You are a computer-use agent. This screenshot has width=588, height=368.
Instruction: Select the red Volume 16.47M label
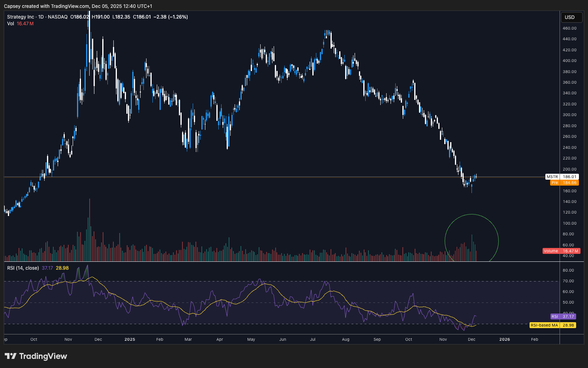coord(561,251)
